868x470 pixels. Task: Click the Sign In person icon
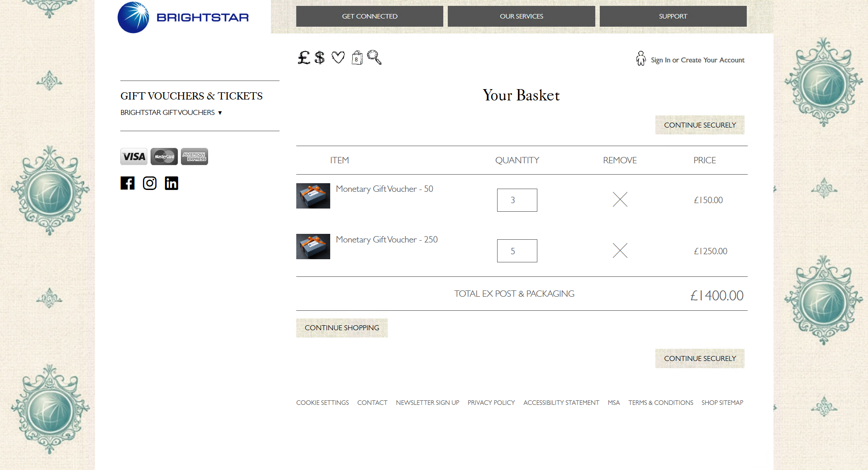pos(640,58)
